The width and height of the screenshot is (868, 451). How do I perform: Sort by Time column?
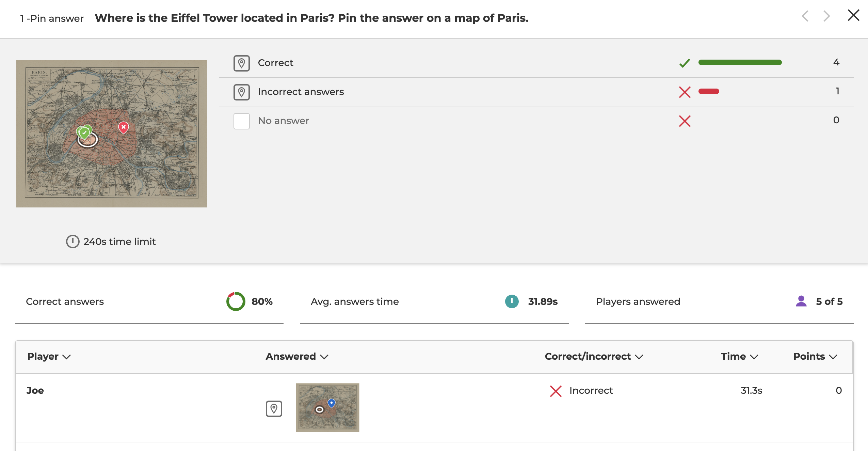pyautogui.click(x=739, y=356)
